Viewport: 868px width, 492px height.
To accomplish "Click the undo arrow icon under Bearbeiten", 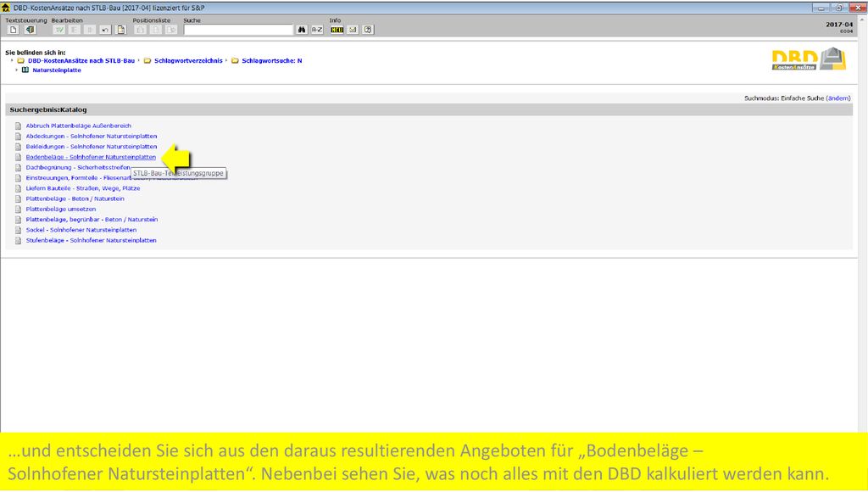I will tap(105, 30).
